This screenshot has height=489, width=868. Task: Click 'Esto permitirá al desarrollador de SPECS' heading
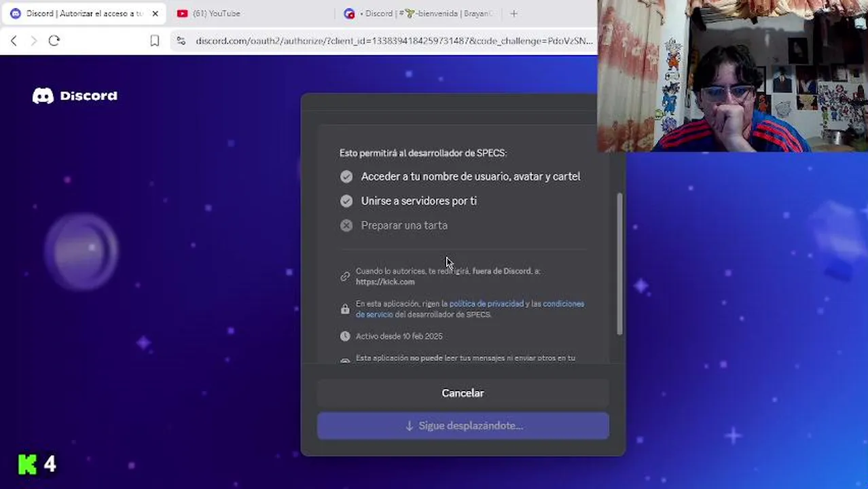tap(423, 153)
